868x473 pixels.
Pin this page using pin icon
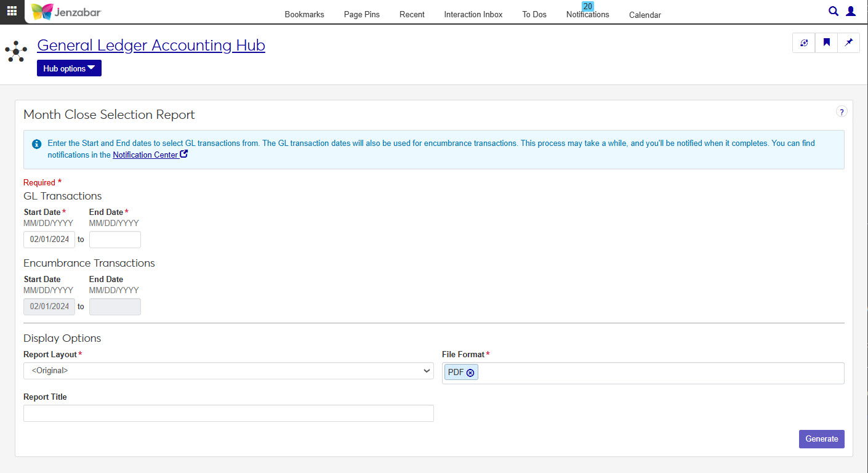pos(849,42)
